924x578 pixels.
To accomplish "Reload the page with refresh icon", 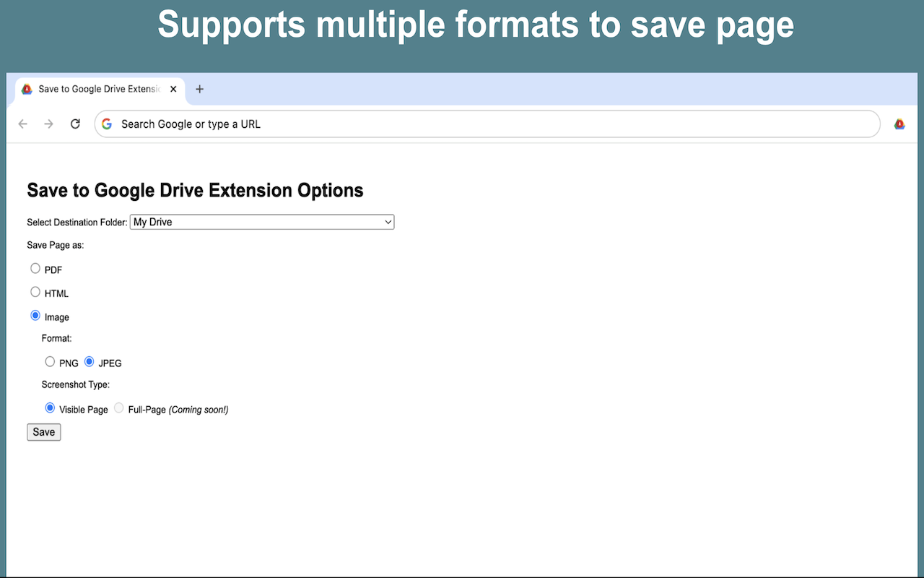I will pyautogui.click(x=75, y=124).
